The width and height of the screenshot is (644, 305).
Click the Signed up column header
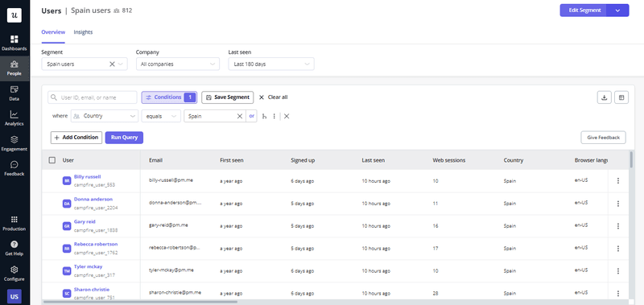point(303,160)
